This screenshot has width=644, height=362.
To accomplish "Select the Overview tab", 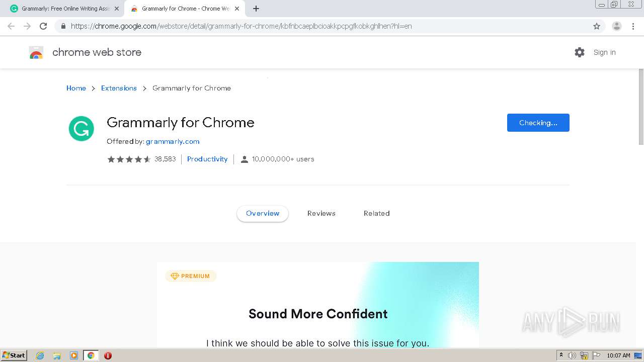I will [x=263, y=213].
